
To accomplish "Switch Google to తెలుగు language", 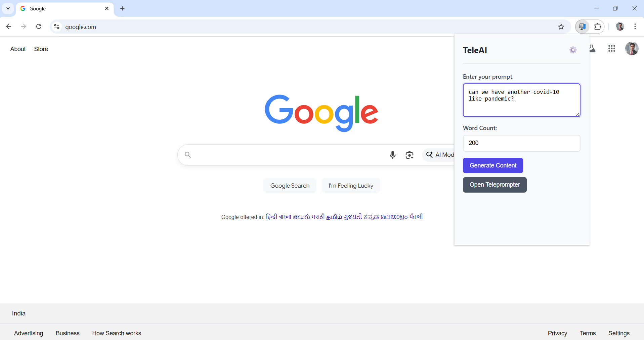I will coord(301,217).
